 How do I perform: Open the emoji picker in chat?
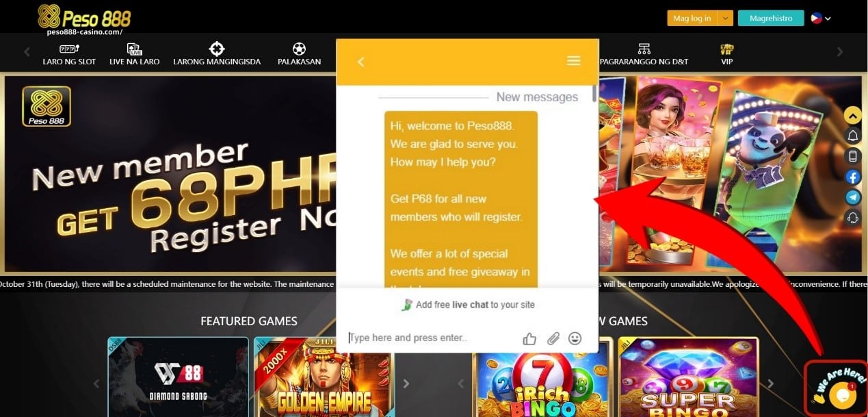[575, 338]
